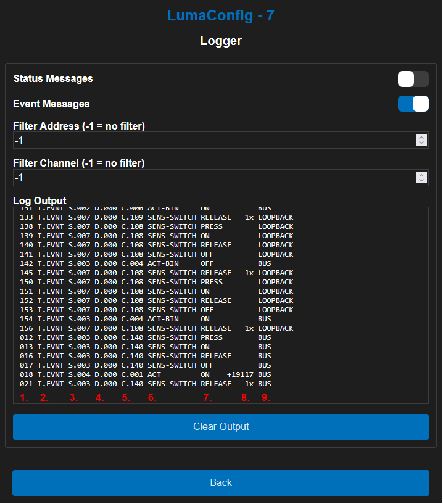The height and width of the screenshot is (504, 443).
Task: Click the Clear Output button
Action: 221,427
